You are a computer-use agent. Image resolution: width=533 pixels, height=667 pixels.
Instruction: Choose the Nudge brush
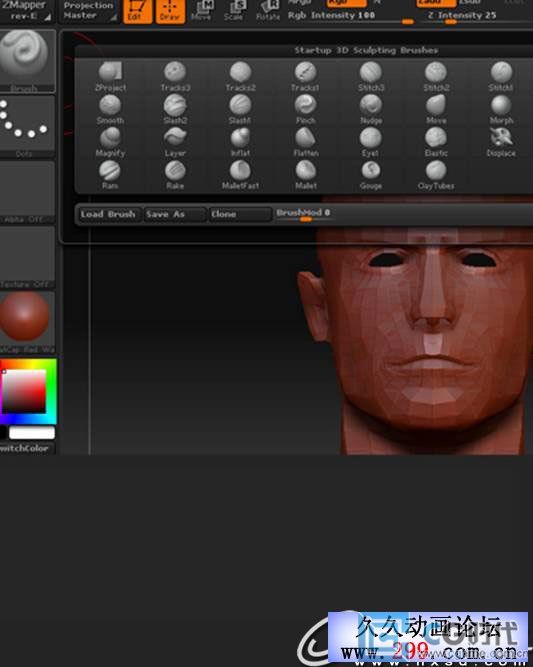click(371, 109)
